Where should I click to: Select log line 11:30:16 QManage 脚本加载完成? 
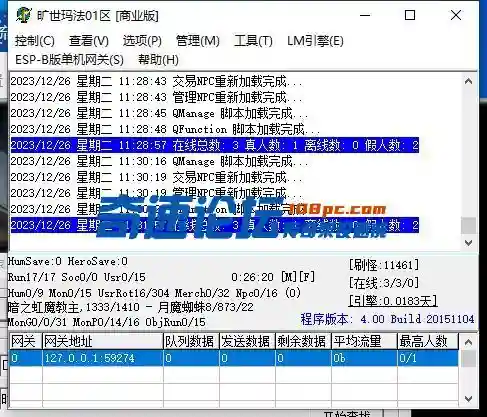159,161
